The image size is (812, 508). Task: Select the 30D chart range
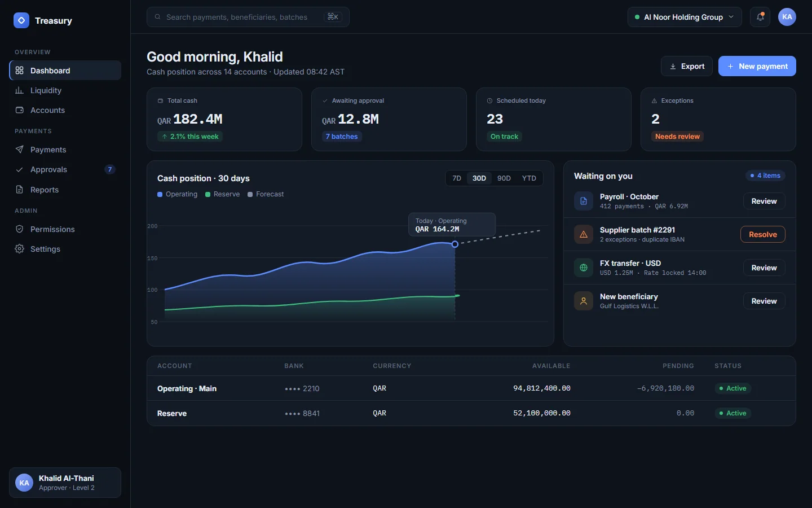click(479, 178)
